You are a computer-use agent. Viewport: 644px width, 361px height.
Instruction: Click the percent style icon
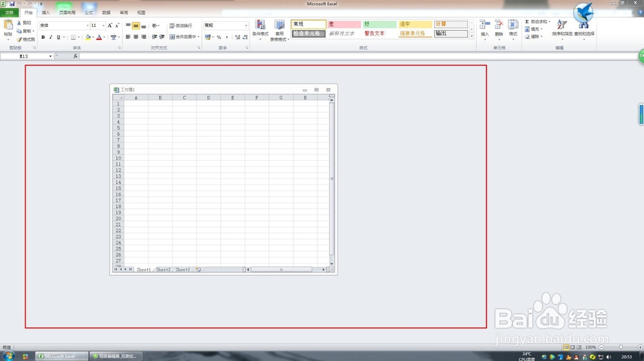219,37
